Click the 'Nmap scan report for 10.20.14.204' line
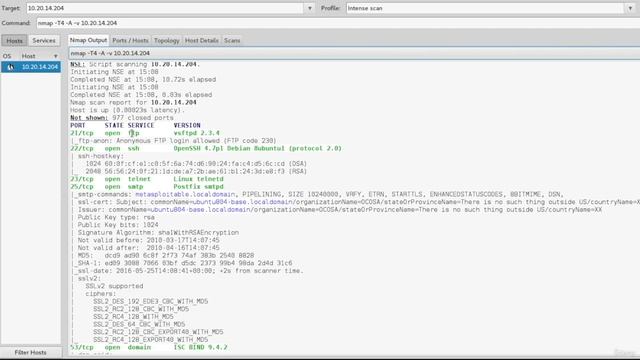640x360 pixels. [x=133, y=102]
